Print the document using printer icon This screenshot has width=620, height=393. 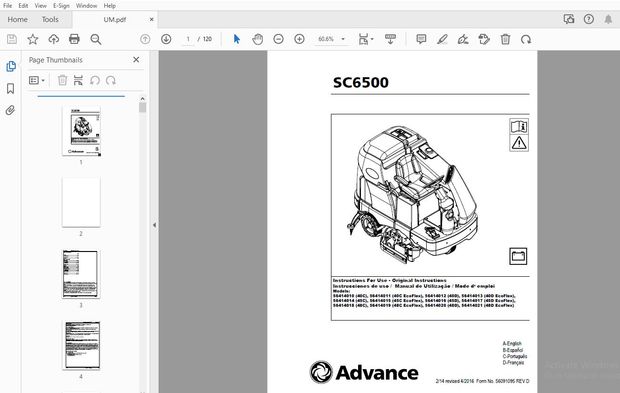74,39
